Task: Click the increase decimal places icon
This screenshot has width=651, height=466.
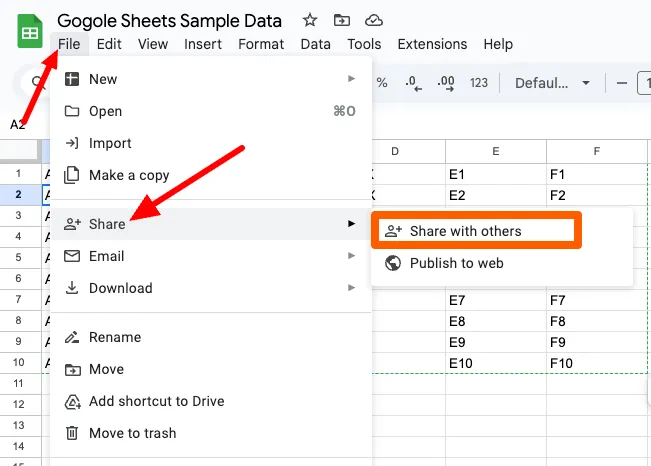Action: coord(446,83)
